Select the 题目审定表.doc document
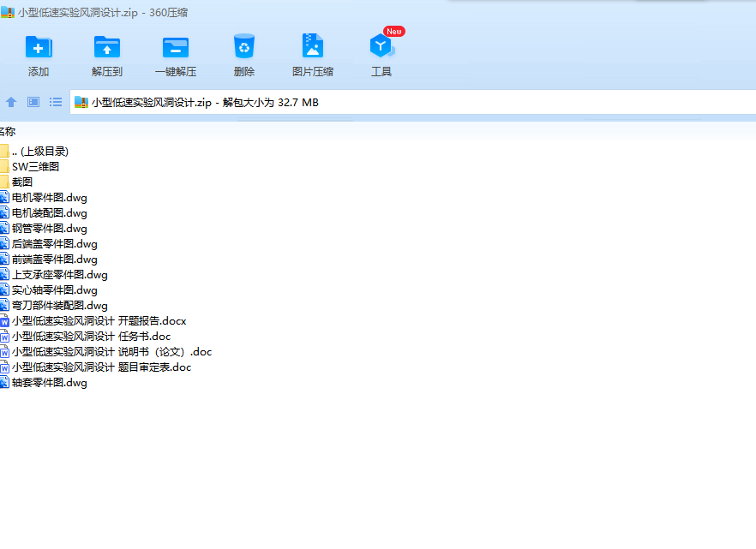This screenshot has height=549, width=756. coord(101,367)
